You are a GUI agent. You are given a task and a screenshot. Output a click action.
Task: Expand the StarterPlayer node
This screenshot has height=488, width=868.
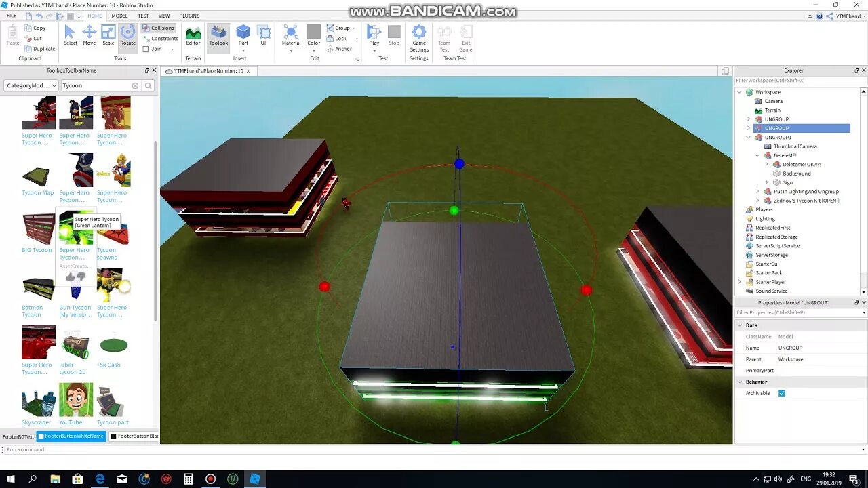740,282
